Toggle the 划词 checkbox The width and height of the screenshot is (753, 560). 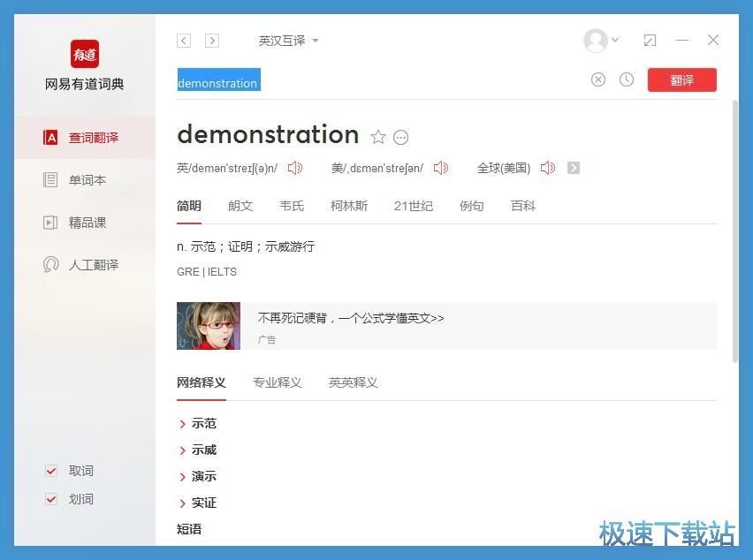coord(51,499)
